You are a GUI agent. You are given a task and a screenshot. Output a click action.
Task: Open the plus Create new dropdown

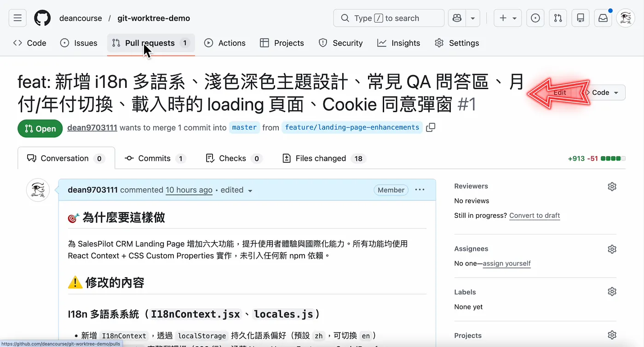click(508, 18)
